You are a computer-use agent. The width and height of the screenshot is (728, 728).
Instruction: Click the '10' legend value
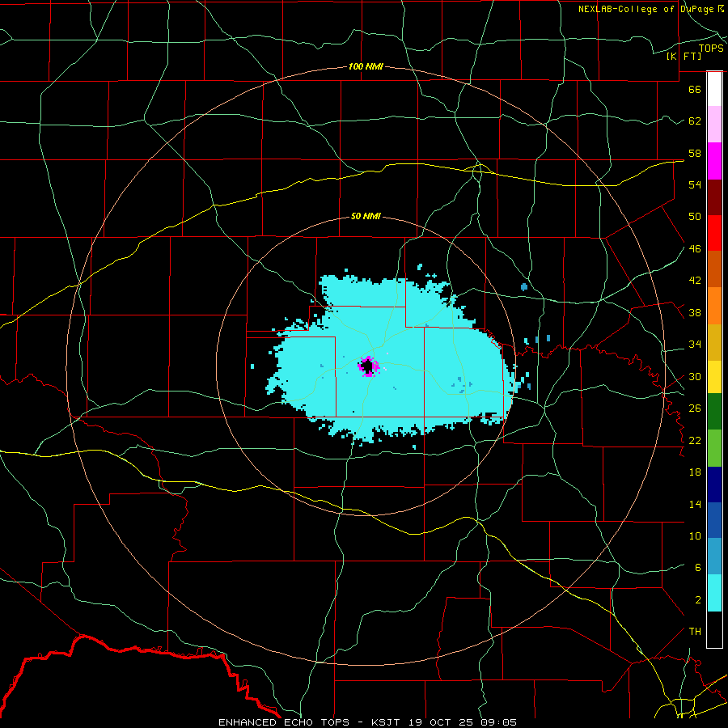(x=695, y=536)
